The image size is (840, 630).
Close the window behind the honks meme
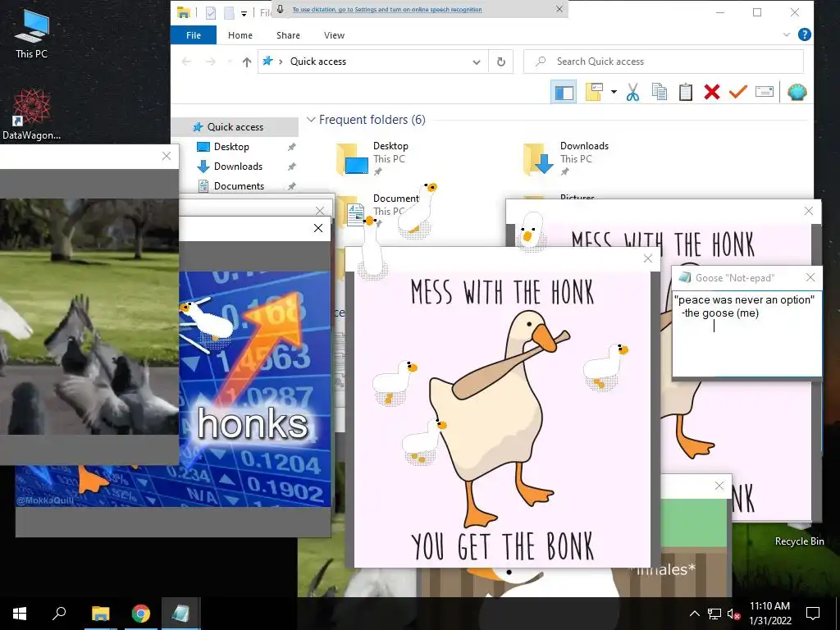coord(320,211)
